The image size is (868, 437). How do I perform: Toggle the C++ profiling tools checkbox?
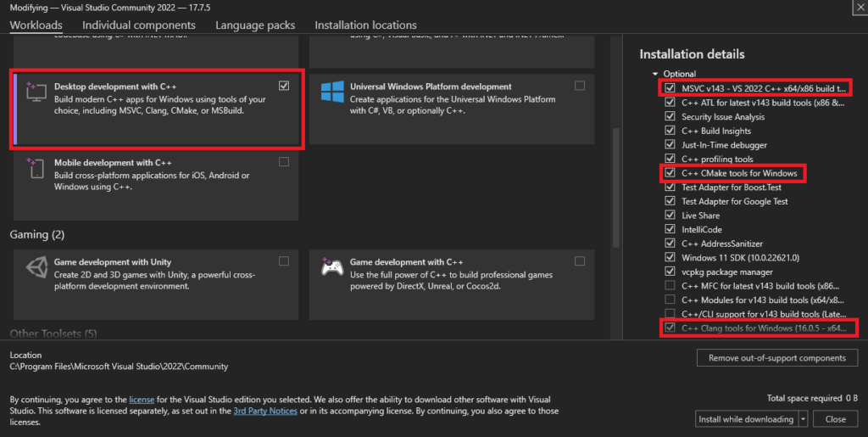[670, 159]
